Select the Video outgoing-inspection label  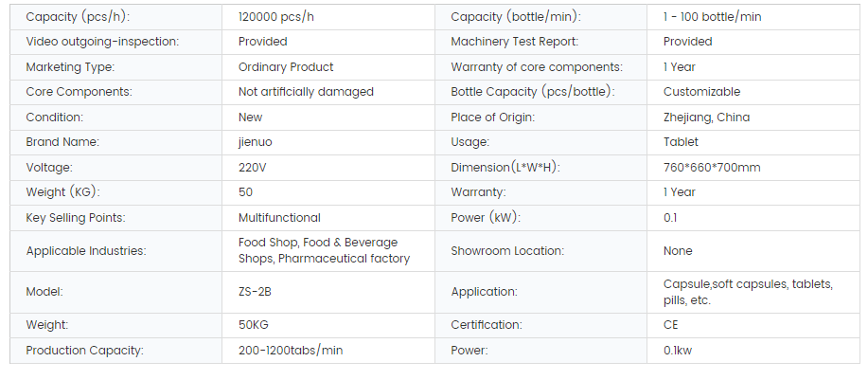[101, 42]
